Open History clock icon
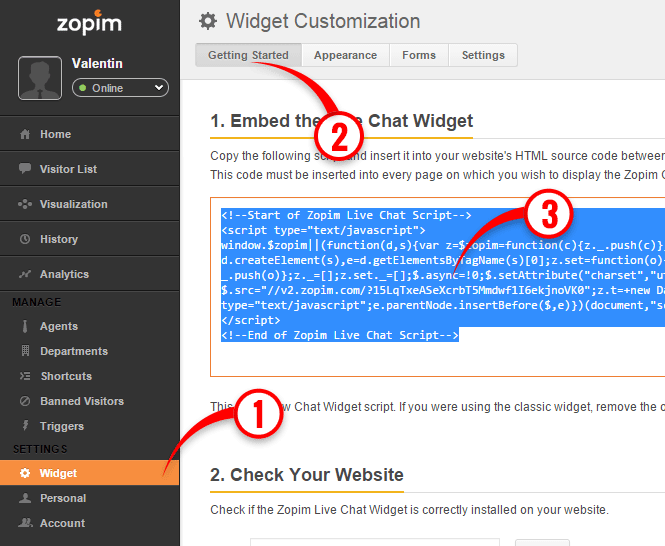The height and width of the screenshot is (546, 665). pyautogui.click(x=25, y=239)
